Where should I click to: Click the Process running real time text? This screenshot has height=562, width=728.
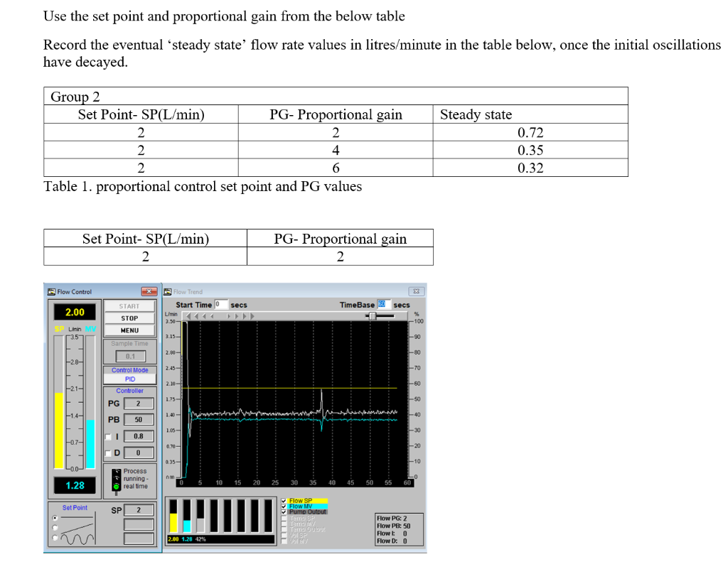pyautogui.click(x=136, y=478)
